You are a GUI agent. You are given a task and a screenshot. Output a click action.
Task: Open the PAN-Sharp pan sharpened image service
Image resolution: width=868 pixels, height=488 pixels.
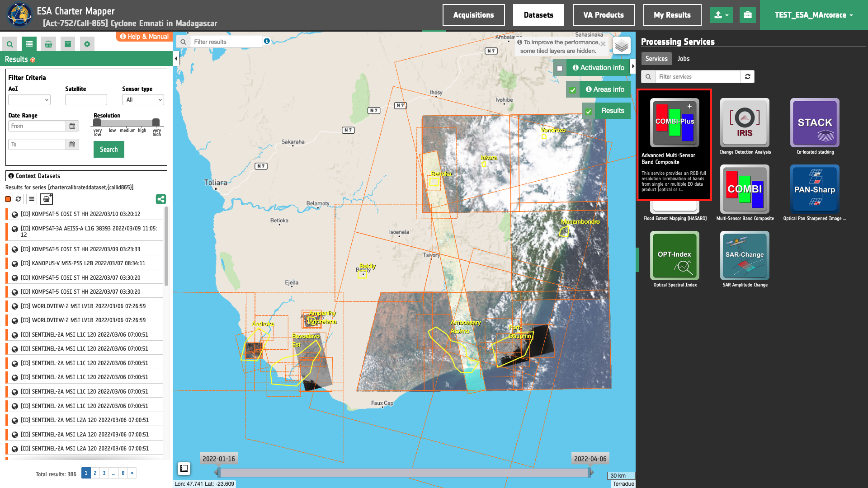815,189
